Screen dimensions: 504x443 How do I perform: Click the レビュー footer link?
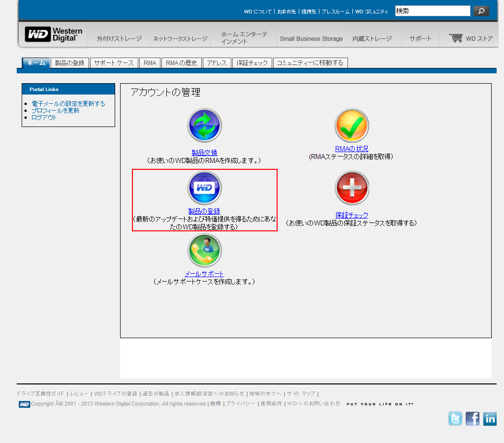point(79,393)
